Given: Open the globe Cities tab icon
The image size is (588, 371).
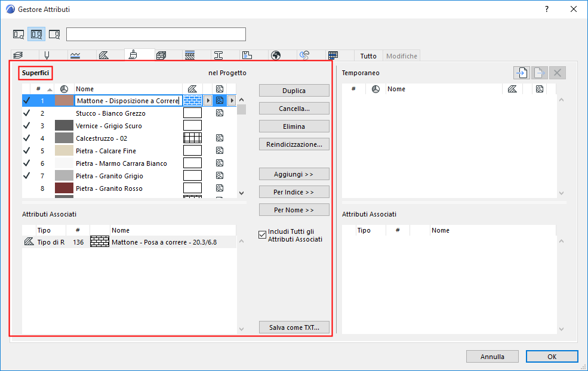Looking at the screenshot, I should 276,55.
